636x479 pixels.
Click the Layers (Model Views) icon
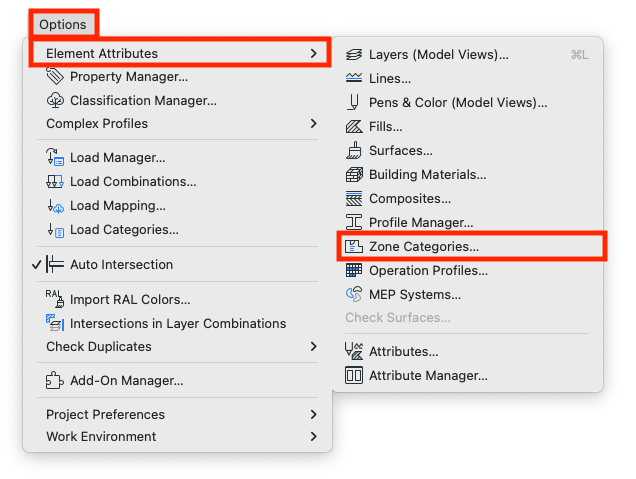[x=354, y=54]
